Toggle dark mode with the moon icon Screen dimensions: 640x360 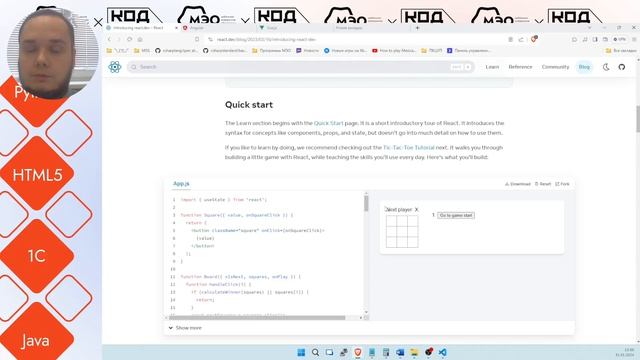(606, 67)
